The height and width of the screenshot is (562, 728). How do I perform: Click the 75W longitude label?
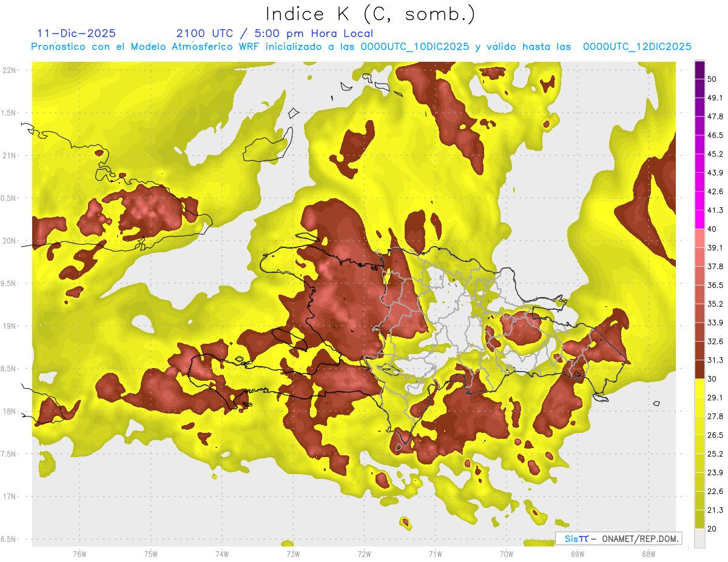pos(151,554)
